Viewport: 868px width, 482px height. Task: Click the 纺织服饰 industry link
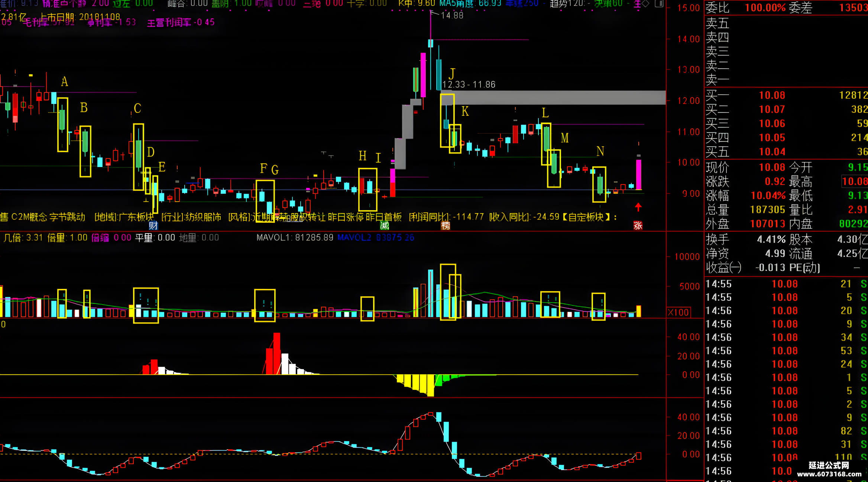click(x=203, y=217)
